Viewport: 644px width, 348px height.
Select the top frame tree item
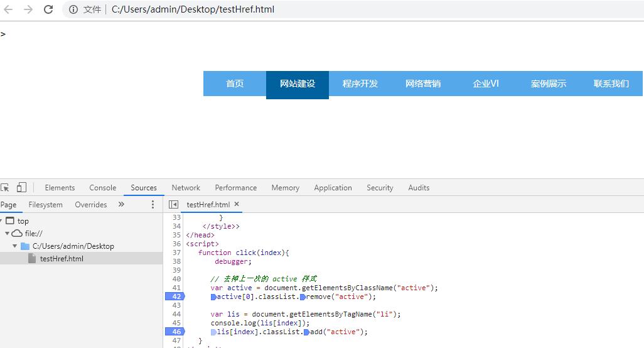(x=23, y=221)
